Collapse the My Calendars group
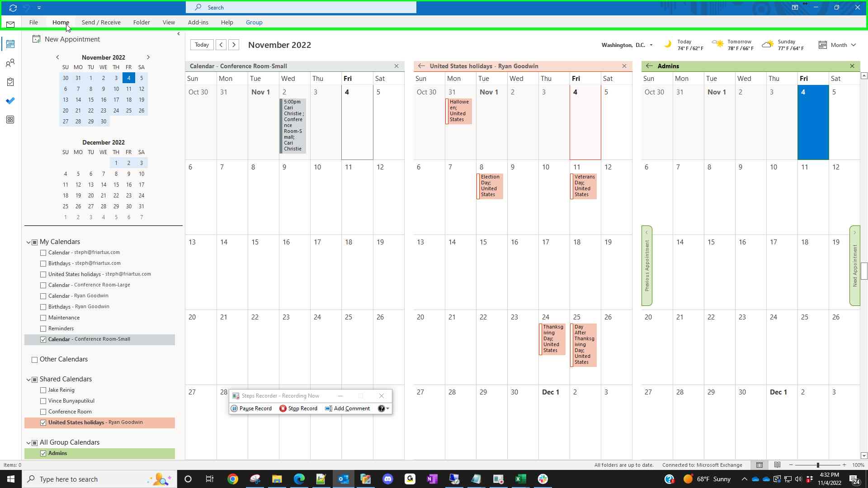868x488 pixels. coord(28,242)
